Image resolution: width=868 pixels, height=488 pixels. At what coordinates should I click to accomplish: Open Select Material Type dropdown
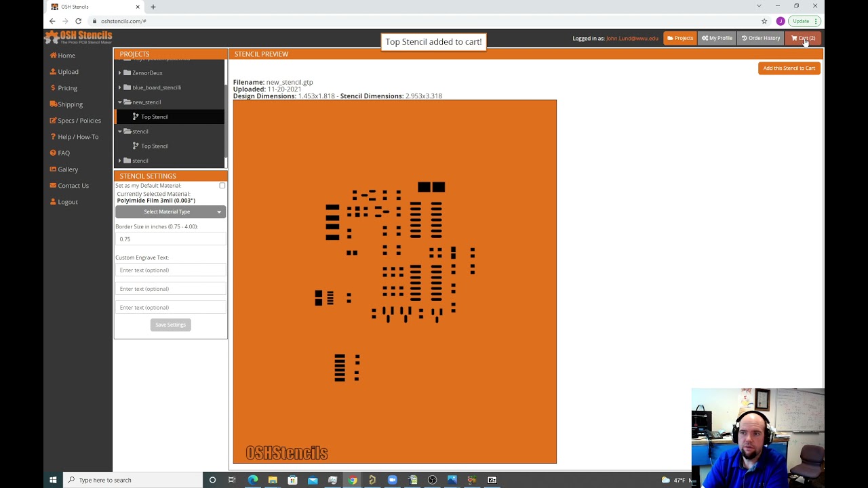pyautogui.click(x=170, y=212)
